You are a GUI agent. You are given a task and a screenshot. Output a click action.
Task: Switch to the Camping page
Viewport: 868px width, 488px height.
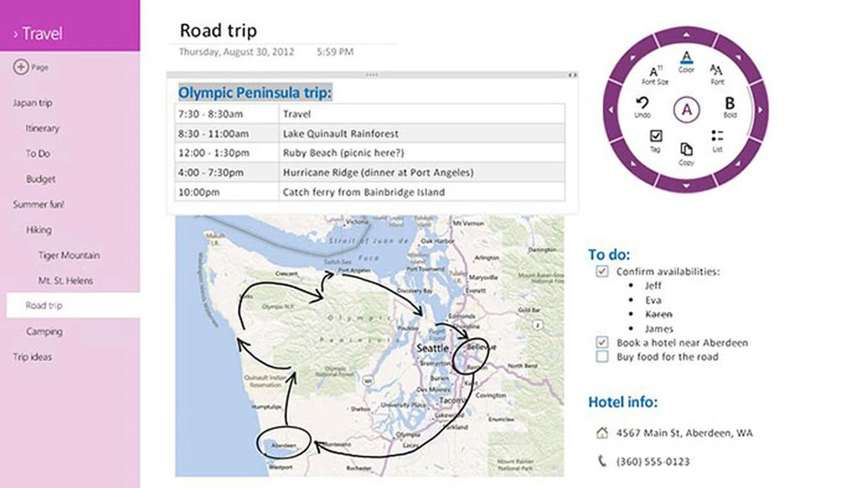(x=43, y=331)
